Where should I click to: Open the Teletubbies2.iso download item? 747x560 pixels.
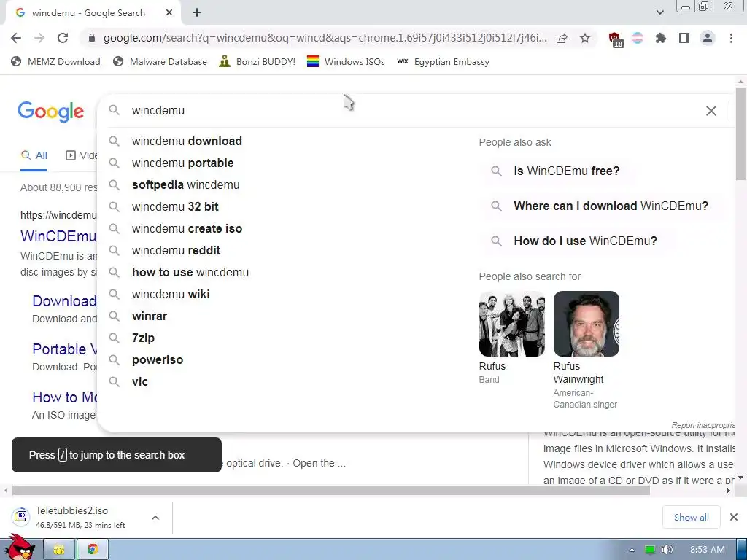coord(76,517)
